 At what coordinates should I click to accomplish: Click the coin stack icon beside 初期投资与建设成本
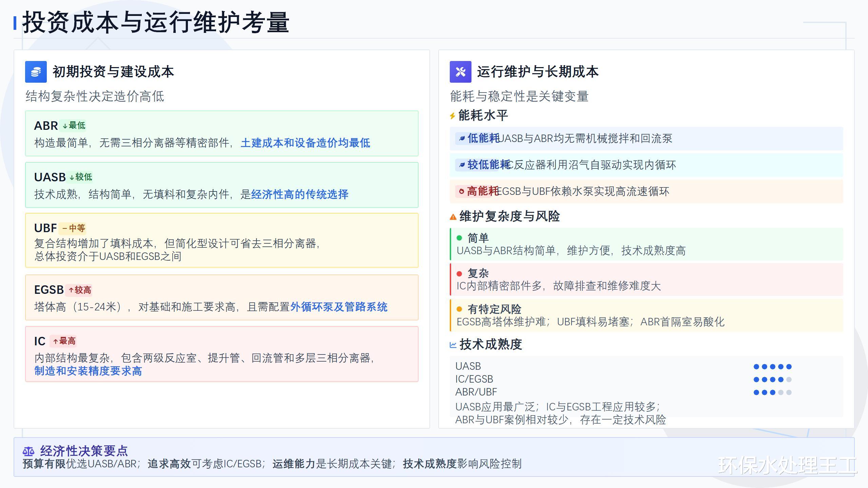[x=36, y=72]
